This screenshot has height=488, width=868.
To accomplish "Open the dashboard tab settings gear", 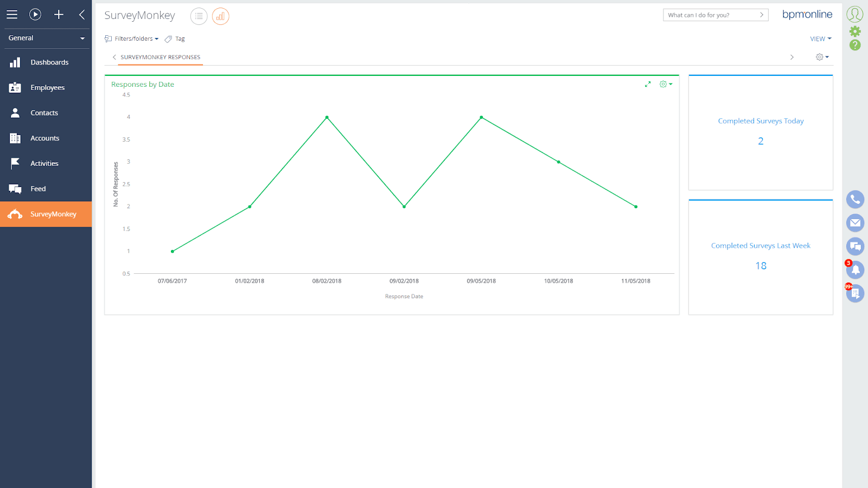I will coord(822,57).
